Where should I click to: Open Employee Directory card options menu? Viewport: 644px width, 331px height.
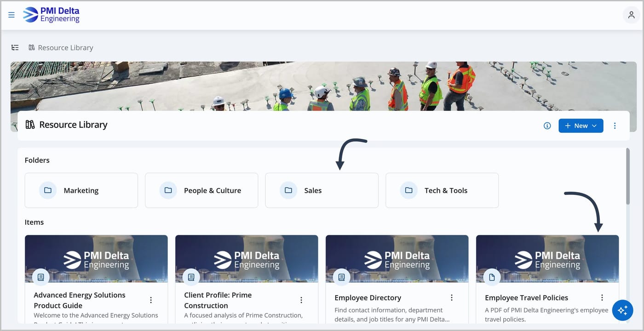(x=451, y=297)
